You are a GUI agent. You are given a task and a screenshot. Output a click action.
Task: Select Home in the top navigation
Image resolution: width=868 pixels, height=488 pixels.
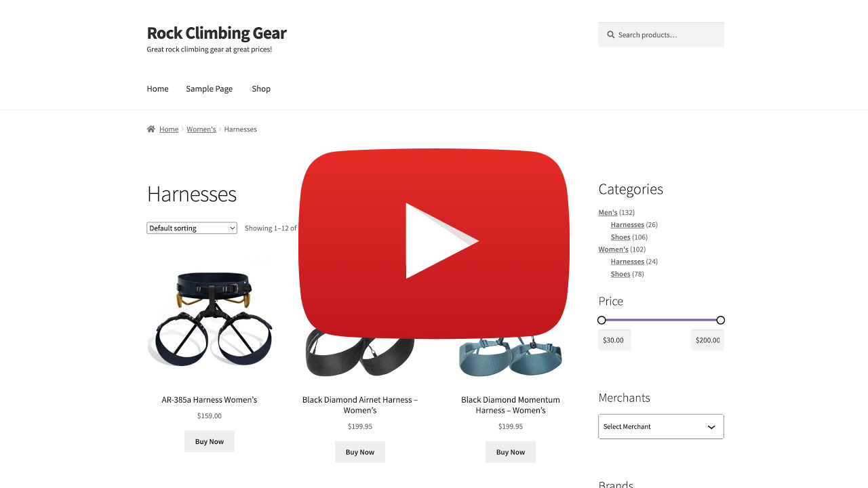[x=157, y=89]
